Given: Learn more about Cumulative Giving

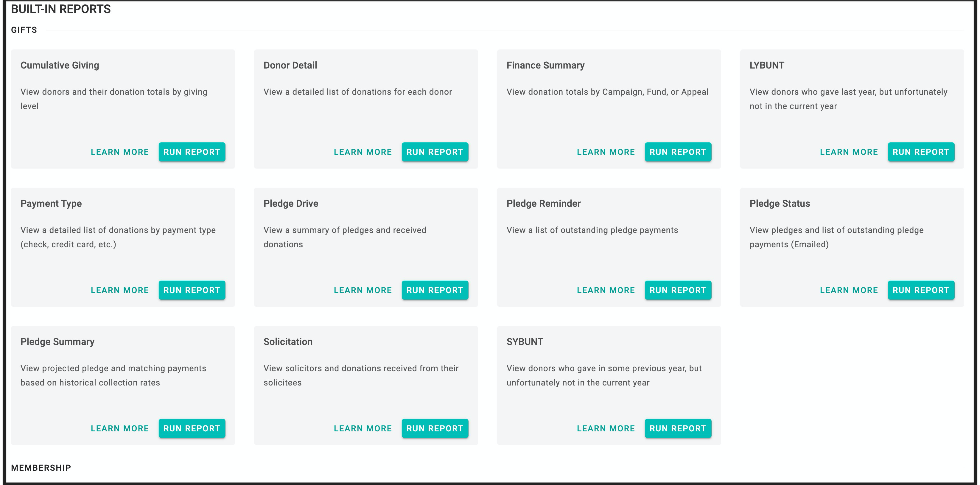Looking at the screenshot, I should coord(119,152).
